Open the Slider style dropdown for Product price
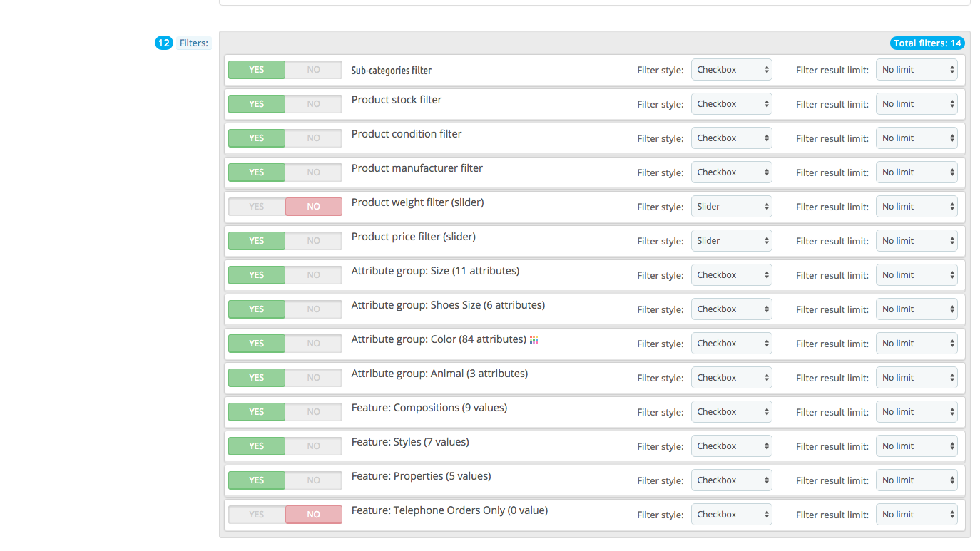 click(x=732, y=241)
